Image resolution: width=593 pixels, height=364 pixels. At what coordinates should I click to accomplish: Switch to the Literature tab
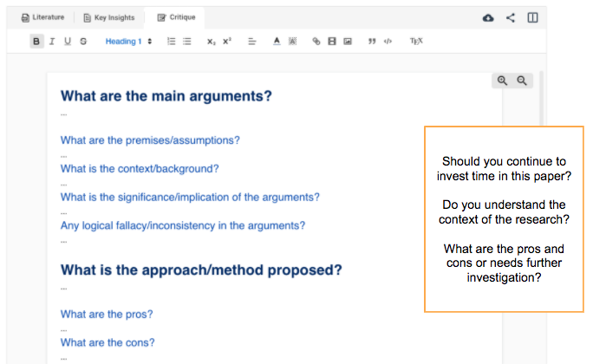(42, 17)
